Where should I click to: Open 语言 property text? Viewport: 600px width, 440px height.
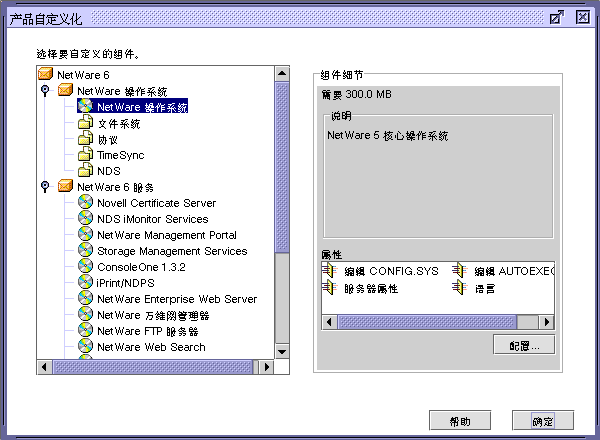pyautogui.click(x=485, y=288)
